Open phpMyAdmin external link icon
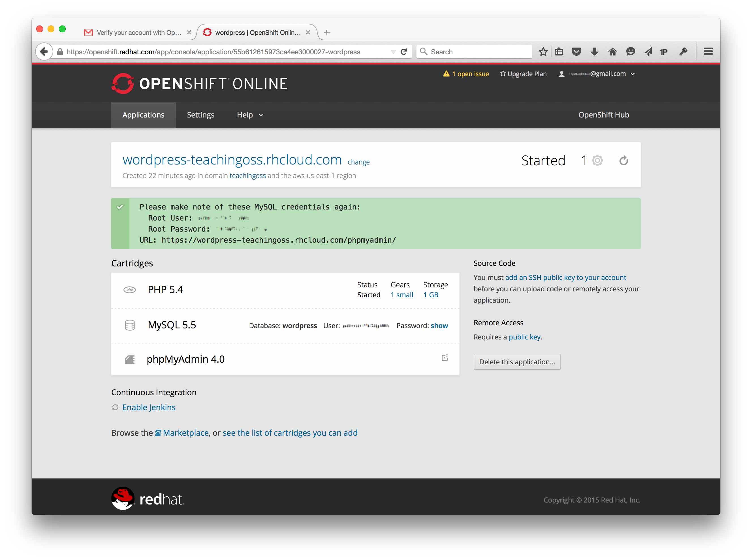The height and width of the screenshot is (560, 752). pyautogui.click(x=445, y=358)
